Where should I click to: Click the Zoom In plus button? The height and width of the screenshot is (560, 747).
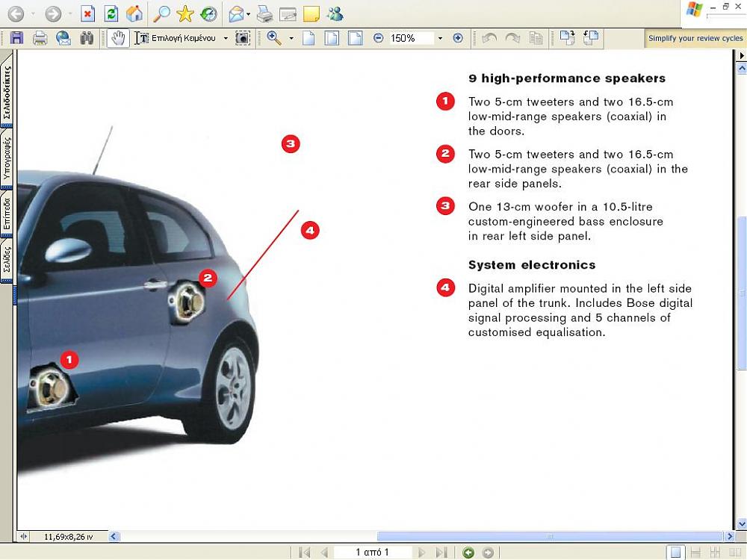tap(458, 38)
